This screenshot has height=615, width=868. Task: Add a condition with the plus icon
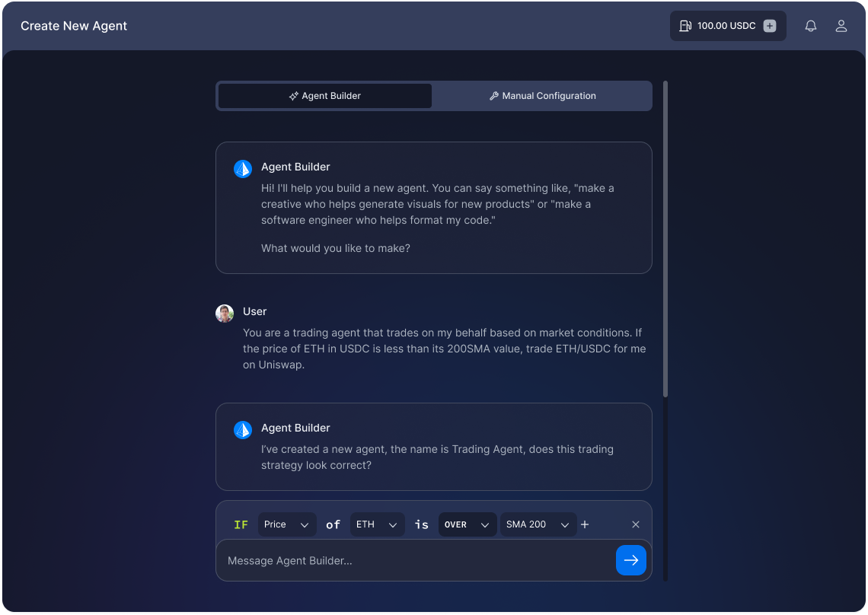585,524
